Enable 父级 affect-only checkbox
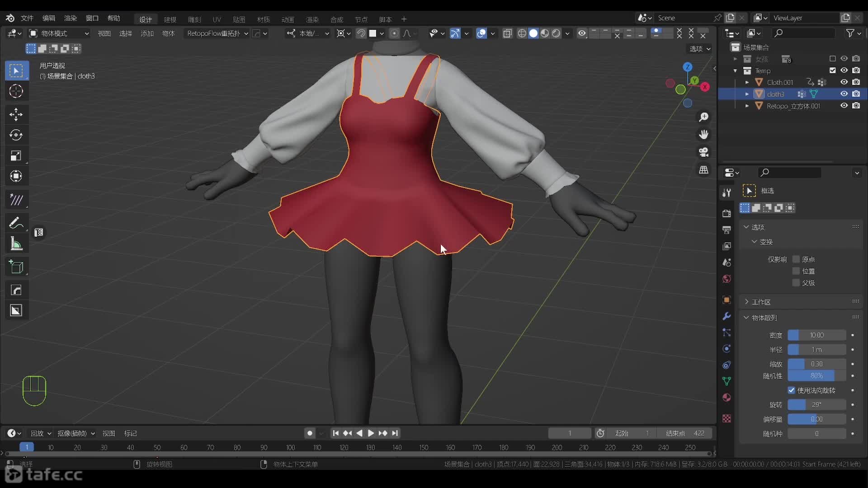Screen dimensions: 868x488 tap(796, 283)
